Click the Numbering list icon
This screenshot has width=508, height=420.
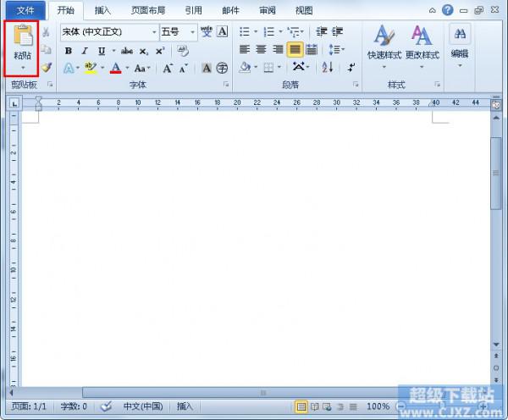[269, 32]
